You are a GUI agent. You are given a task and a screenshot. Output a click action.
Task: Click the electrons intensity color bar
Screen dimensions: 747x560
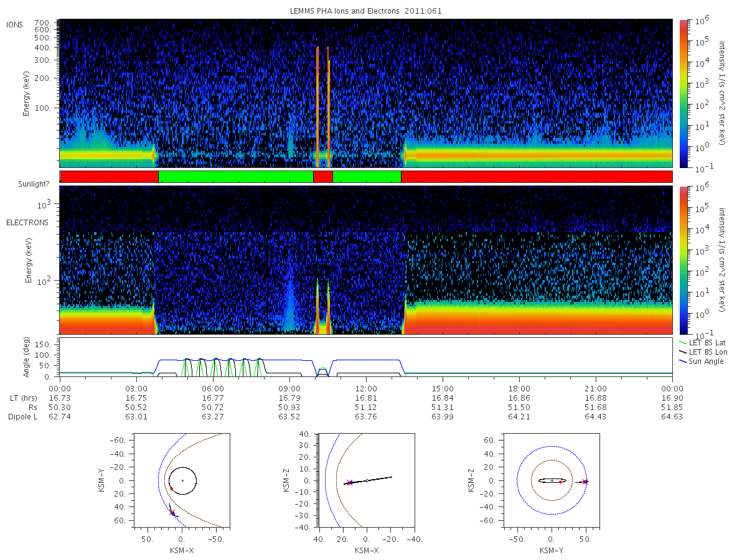click(684, 260)
